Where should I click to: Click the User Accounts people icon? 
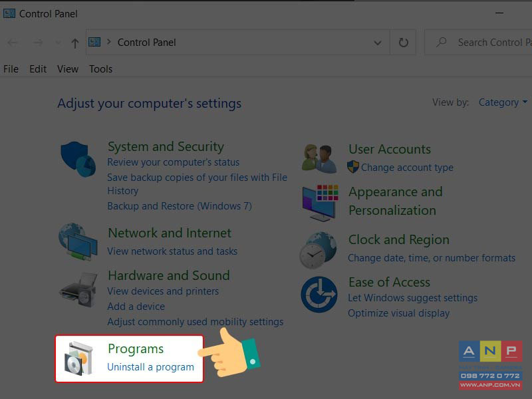click(x=319, y=158)
